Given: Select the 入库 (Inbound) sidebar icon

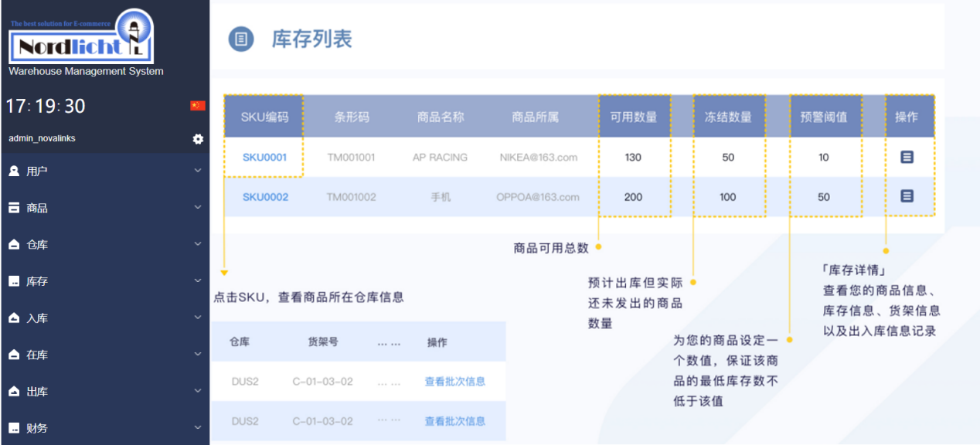Looking at the screenshot, I should click(x=14, y=317).
